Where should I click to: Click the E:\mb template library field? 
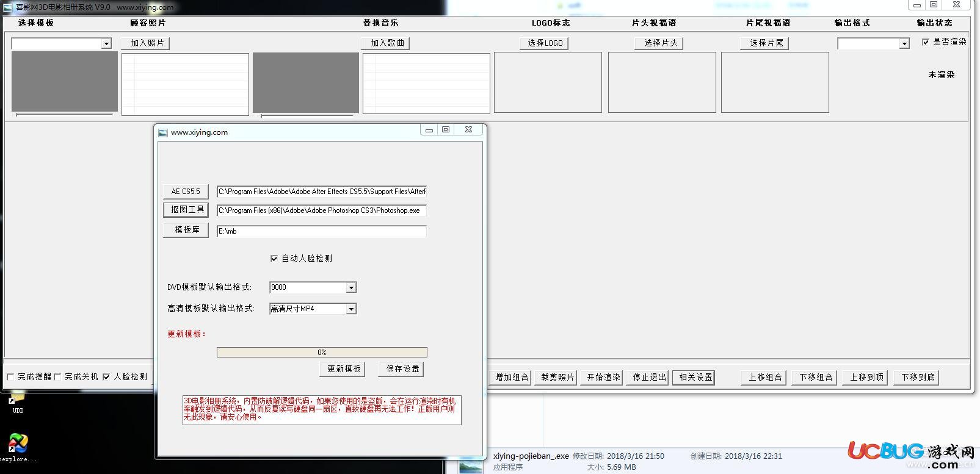point(322,231)
